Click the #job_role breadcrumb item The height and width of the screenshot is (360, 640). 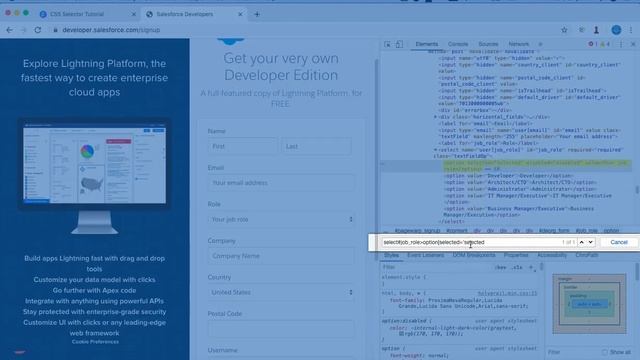tap(587, 231)
